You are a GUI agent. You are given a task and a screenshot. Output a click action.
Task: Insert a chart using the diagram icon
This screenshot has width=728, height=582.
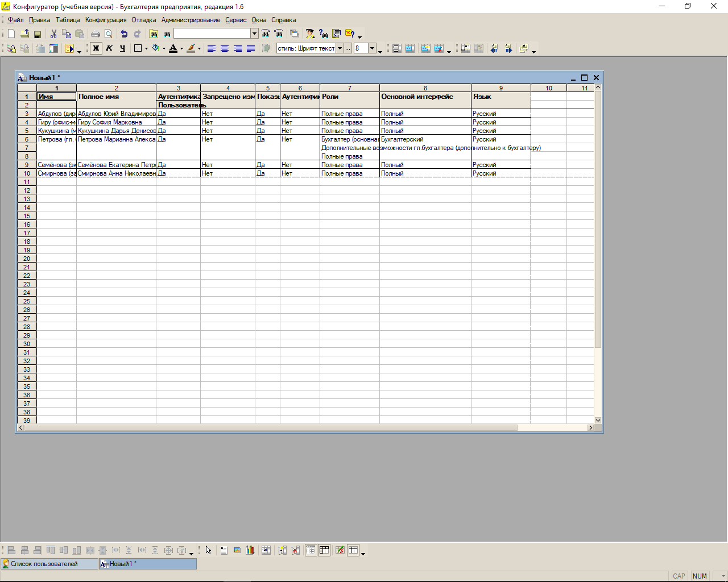click(x=250, y=550)
